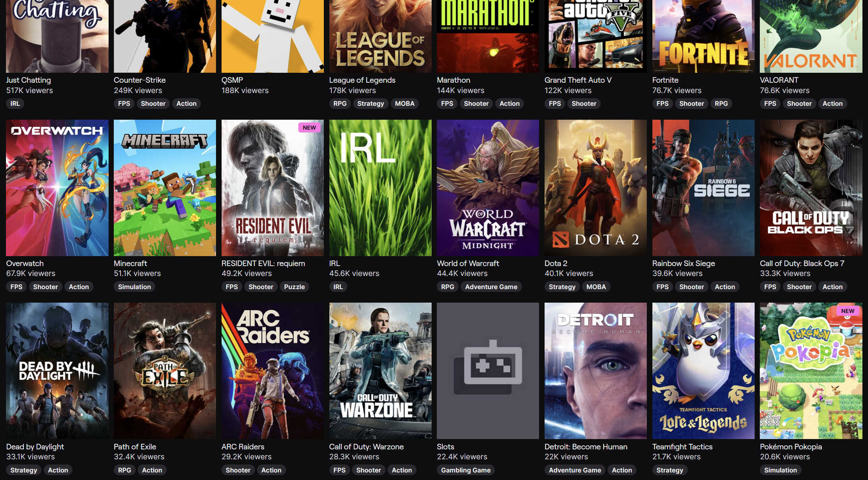868x480 pixels.
Task: Open the Detroit: Become Human title link
Action: [x=586, y=447]
